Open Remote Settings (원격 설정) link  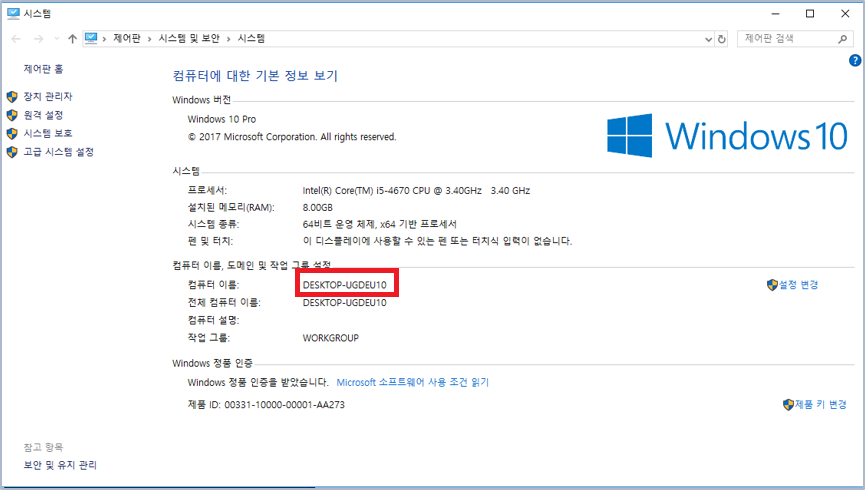43,115
